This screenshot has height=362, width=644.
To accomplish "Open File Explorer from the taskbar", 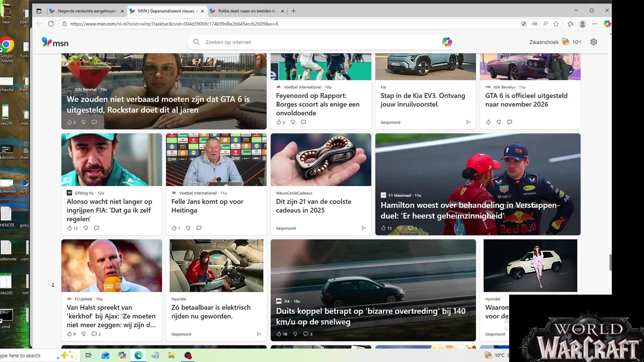I will pos(171,355).
